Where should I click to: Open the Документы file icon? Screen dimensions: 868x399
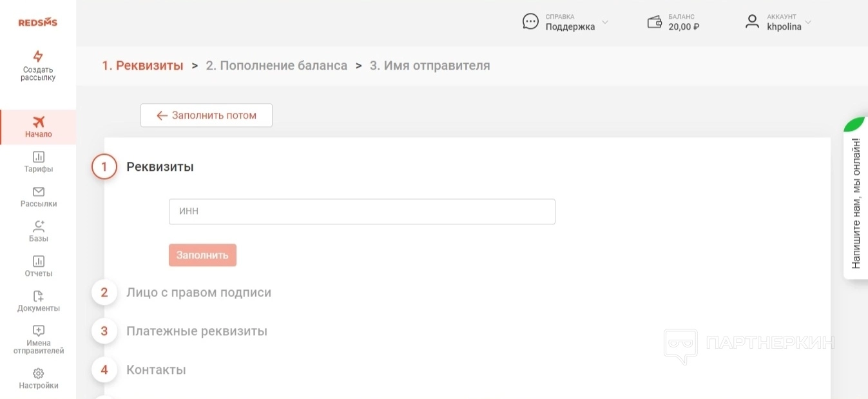coord(38,296)
